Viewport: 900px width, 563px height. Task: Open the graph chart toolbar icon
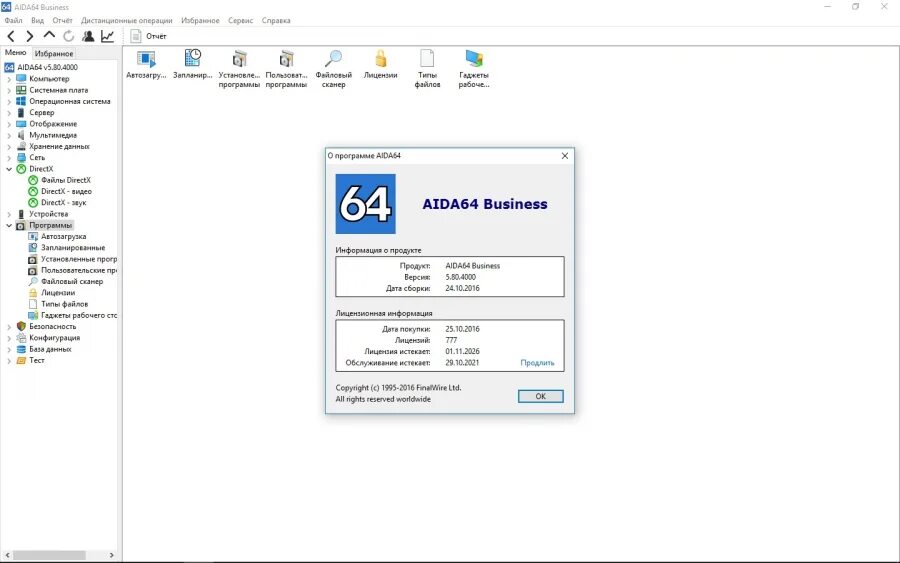point(107,36)
